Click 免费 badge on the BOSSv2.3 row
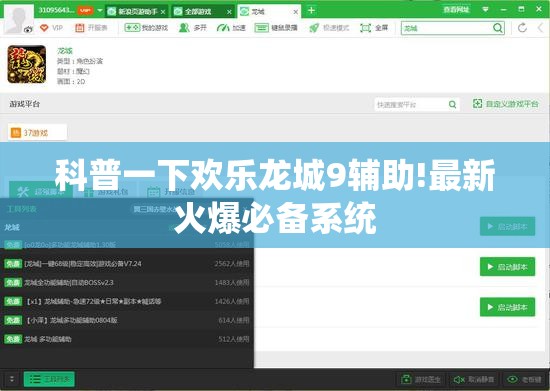550x391 pixels. 13,283
